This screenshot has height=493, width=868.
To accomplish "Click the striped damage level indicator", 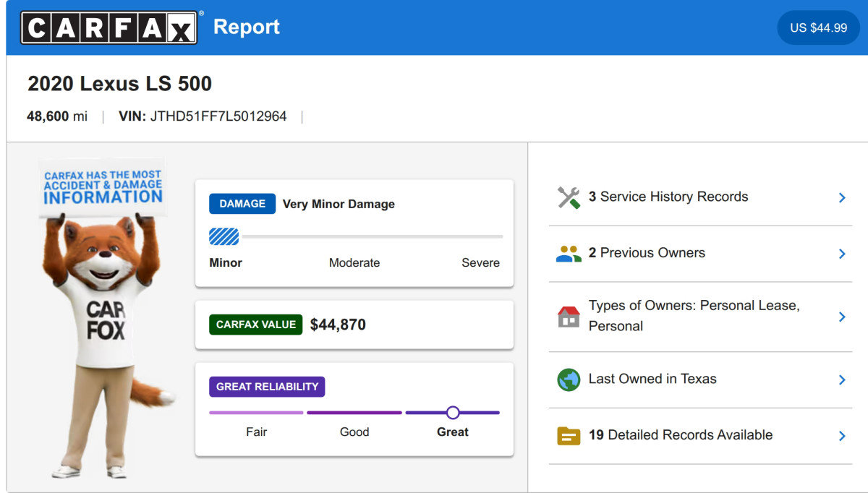I will [x=224, y=236].
